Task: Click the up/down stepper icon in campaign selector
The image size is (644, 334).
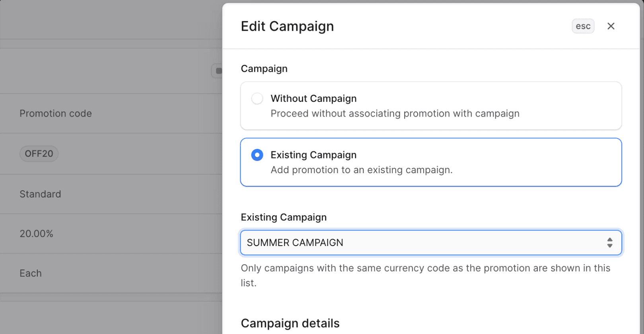Action: click(x=610, y=242)
